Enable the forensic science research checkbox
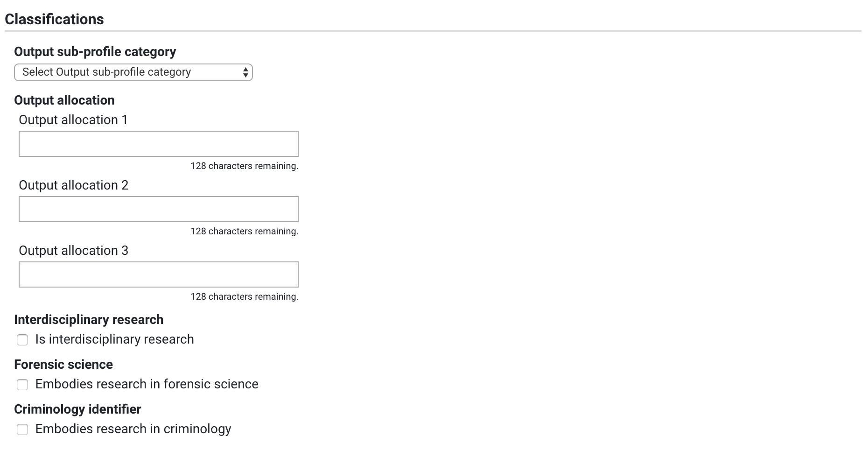 point(22,385)
